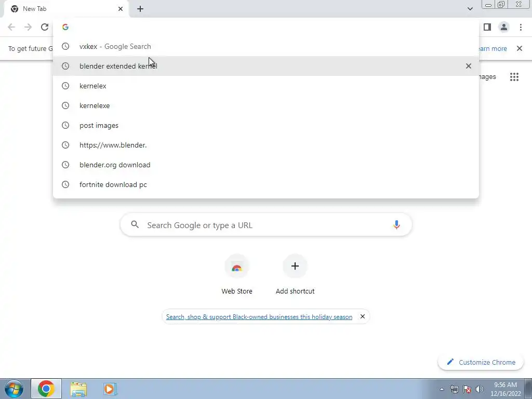This screenshot has width=532, height=399.
Task: Select the 'post images' suggestion
Action: coord(266,125)
